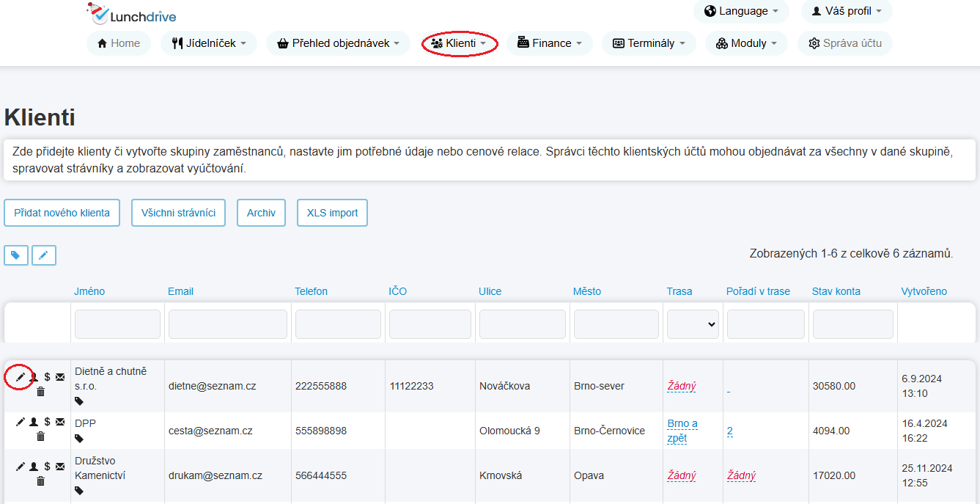Click the Přidat nového klienta button
The image size is (980, 504).
[x=62, y=213]
